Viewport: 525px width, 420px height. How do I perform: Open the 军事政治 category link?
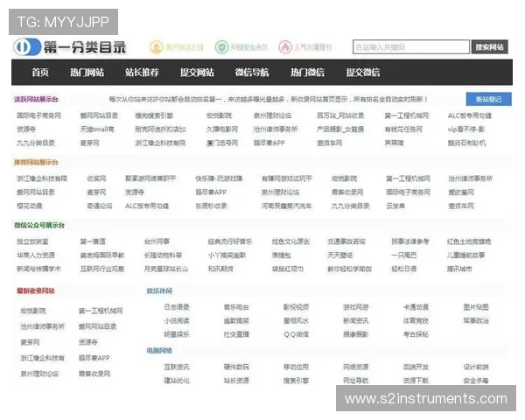(x=476, y=321)
